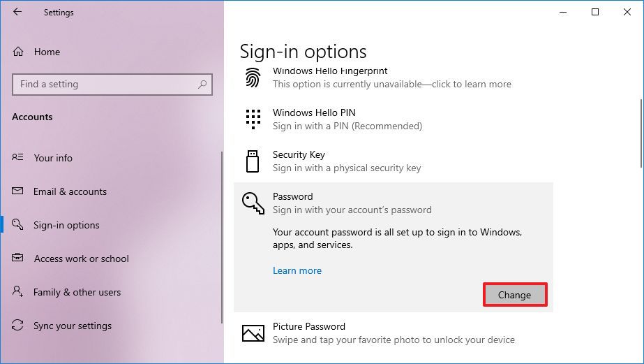Click the Windows Hello Fingerprint icon
Image resolution: width=644 pixels, height=364 pixels.
coord(253,78)
